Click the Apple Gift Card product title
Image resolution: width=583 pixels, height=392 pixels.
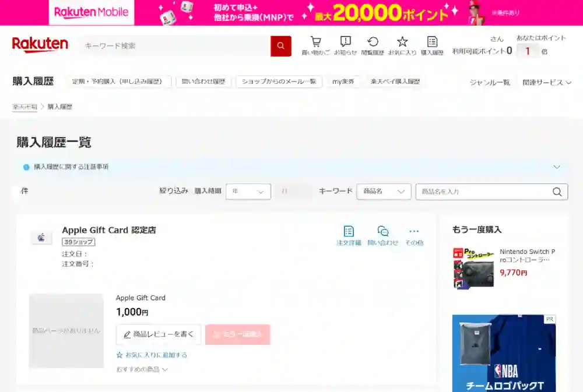[x=141, y=298]
